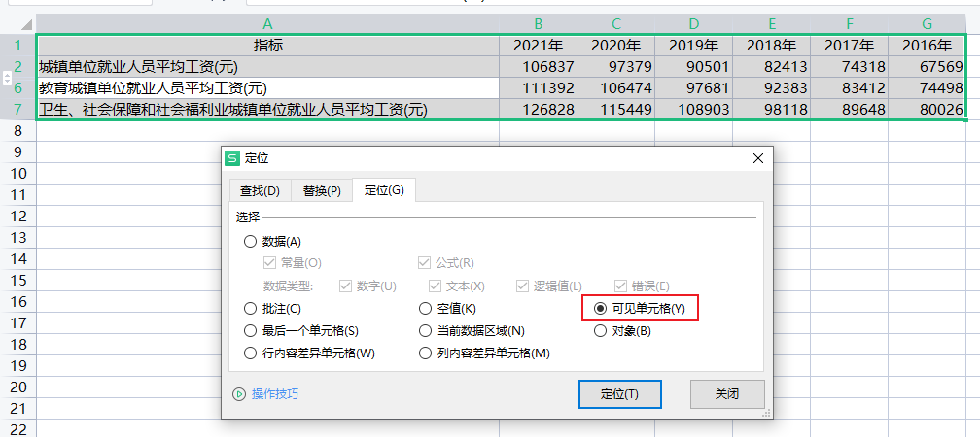
Task: Click the 2020年 header cell
Action: click(615, 45)
